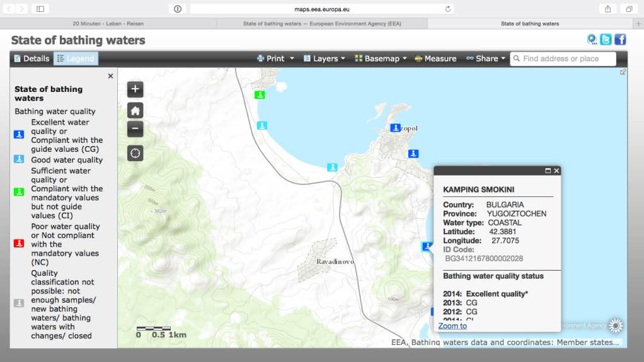Click the Poor water quality red legend icon
The image size is (644, 362).
(19, 244)
